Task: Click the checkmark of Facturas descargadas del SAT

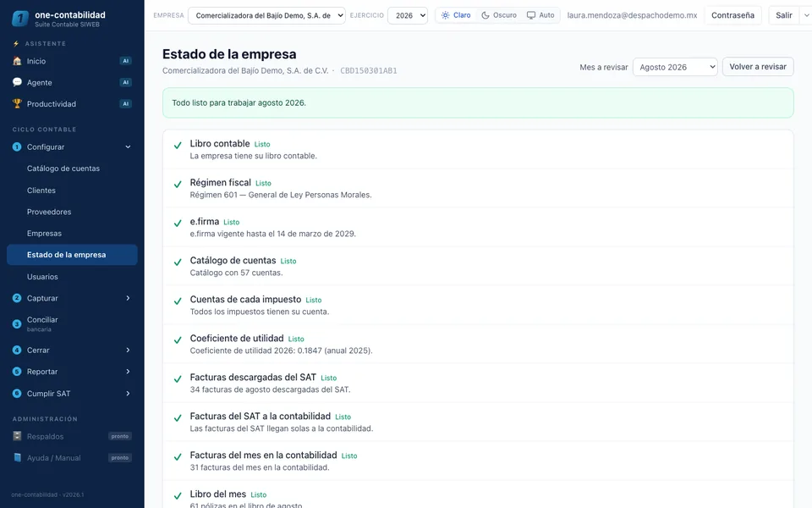Action: pos(178,379)
